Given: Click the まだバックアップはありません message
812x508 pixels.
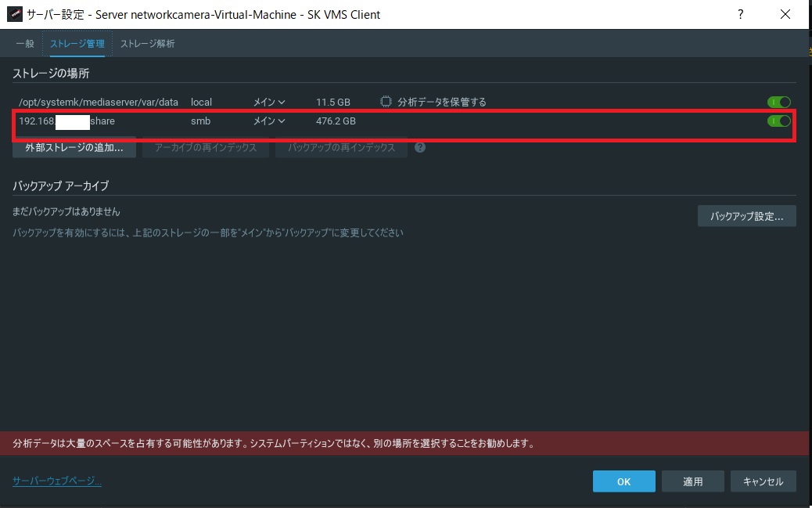Looking at the screenshot, I should point(66,211).
